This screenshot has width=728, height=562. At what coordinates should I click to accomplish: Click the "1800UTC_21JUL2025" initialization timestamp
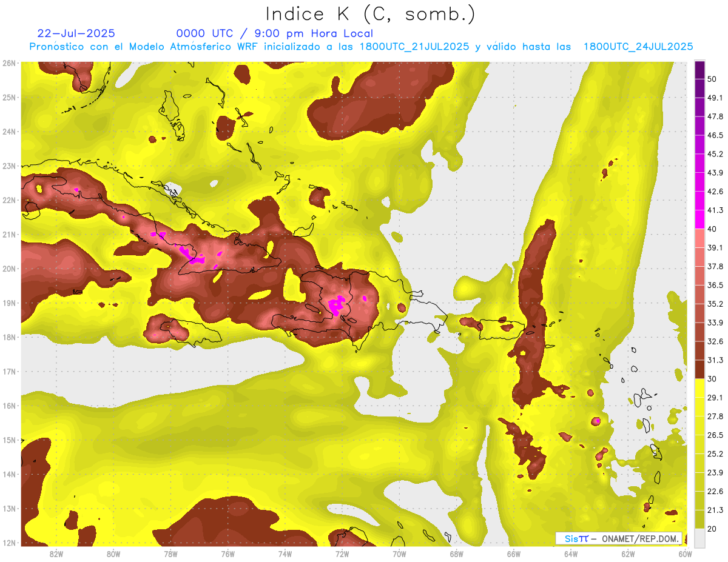(x=414, y=47)
